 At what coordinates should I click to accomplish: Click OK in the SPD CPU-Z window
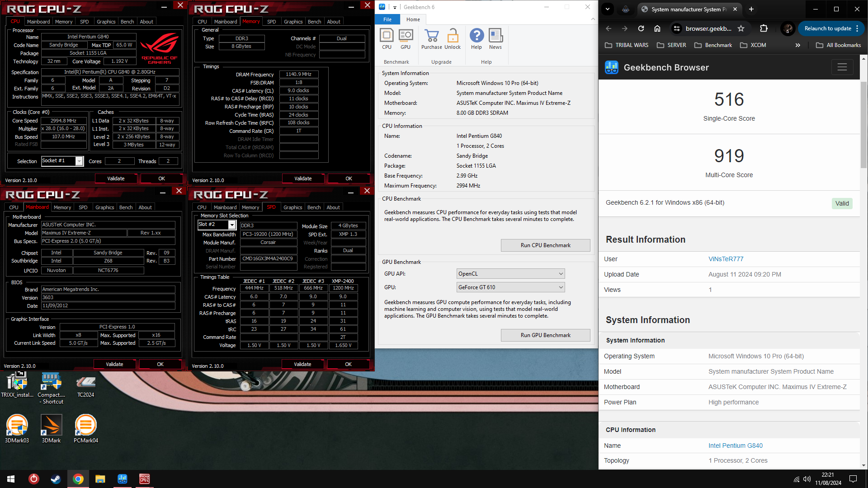pyautogui.click(x=348, y=364)
